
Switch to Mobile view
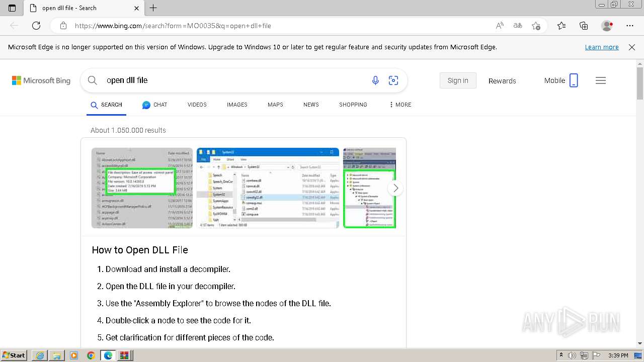(561, 80)
